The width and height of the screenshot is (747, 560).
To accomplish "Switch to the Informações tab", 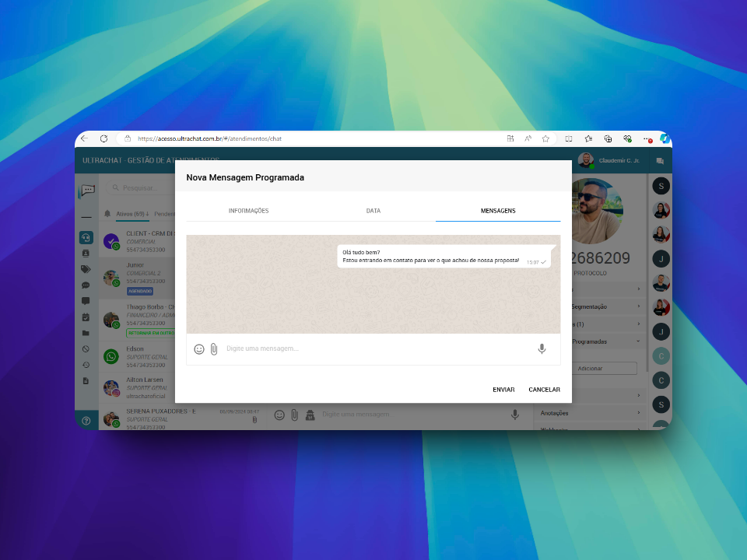I will [248, 211].
